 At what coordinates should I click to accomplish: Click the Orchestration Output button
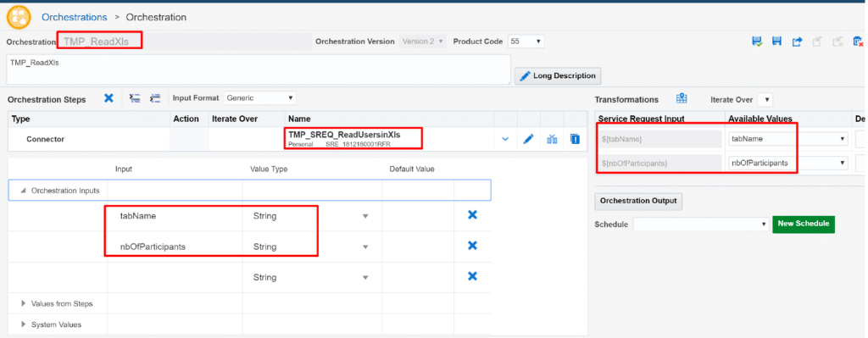(x=638, y=202)
